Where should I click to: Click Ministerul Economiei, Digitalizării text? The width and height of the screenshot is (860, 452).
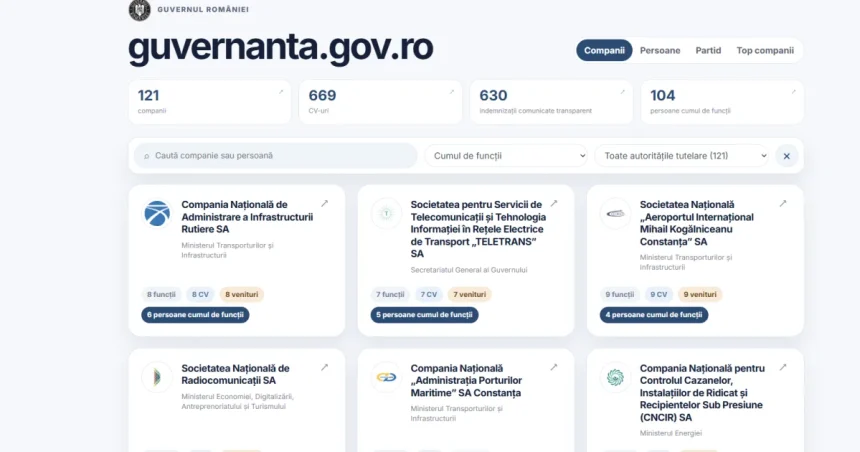point(237,402)
